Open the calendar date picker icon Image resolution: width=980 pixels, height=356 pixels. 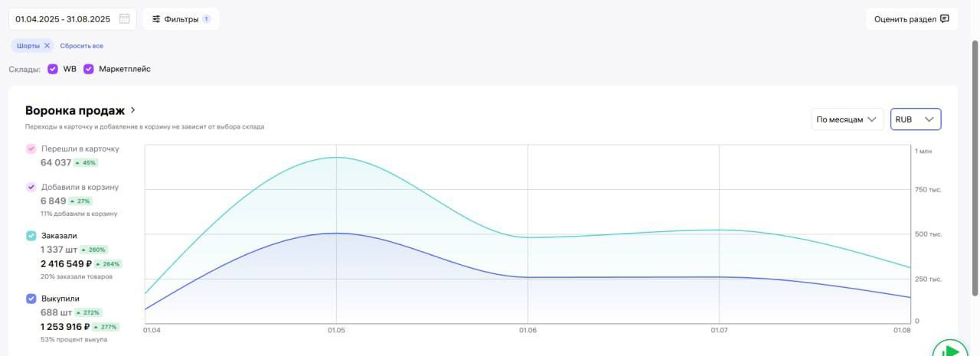125,19
